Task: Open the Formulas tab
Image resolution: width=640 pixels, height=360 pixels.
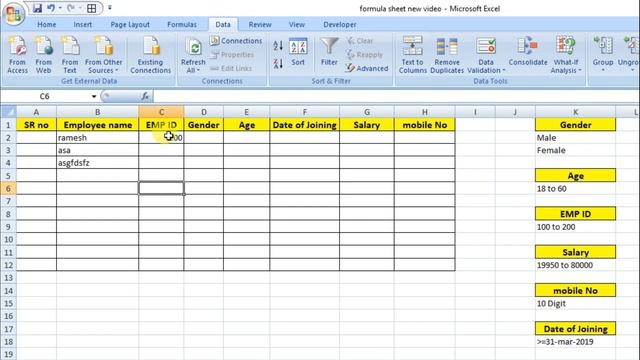Action: point(182,24)
